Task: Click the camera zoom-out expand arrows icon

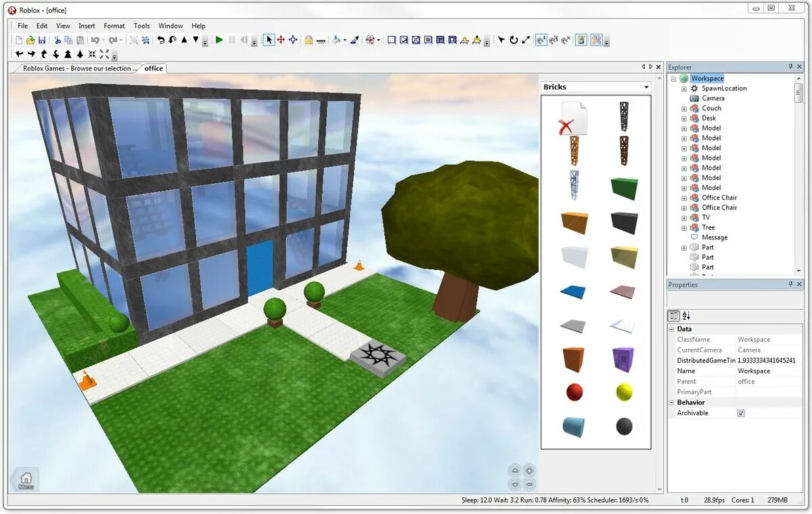Action: pos(104,54)
